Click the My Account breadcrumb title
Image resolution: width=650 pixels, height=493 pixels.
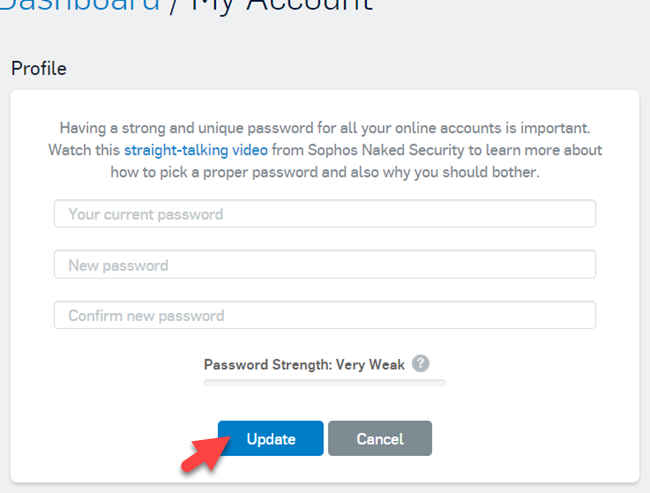[x=282, y=4]
